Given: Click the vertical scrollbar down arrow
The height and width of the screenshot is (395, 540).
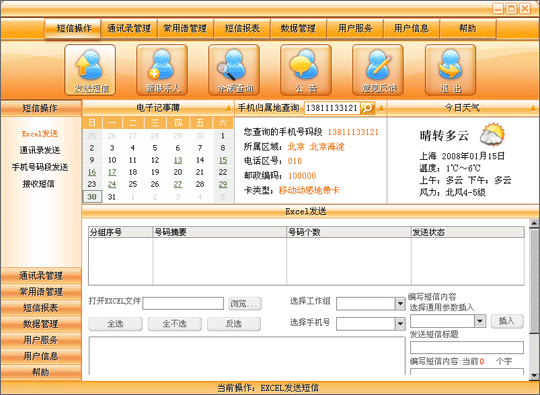Looking at the screenshot, I should pyautogui.click(x=534, y=375).
